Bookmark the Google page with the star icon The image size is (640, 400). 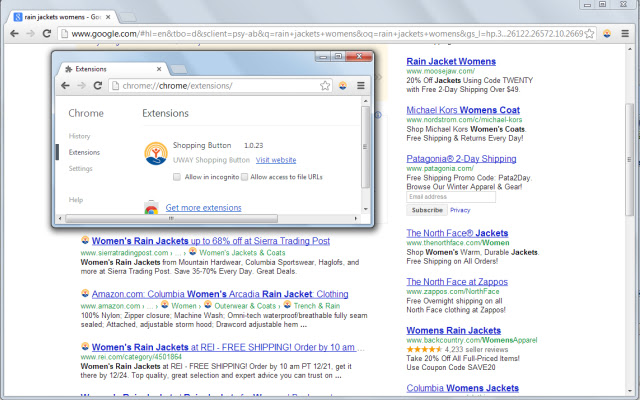pyautogui.click(x=589, y=33)
